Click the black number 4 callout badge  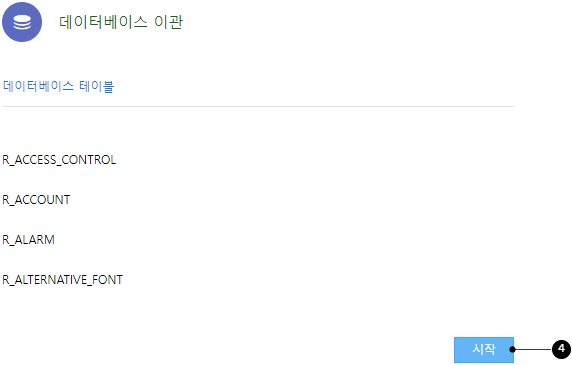click(561, 349)
